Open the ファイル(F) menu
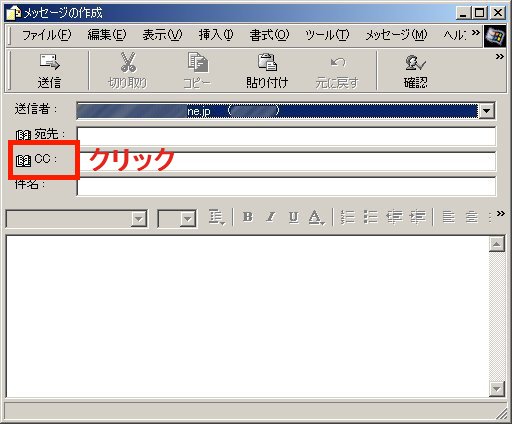Viewport: 512px width, 424px height. (46, 35)
